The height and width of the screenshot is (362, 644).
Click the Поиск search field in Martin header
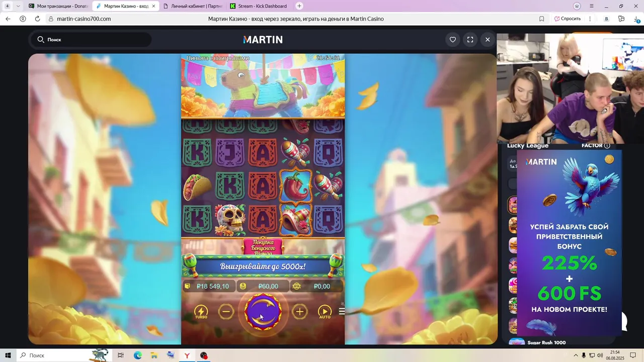coord(91,39)
